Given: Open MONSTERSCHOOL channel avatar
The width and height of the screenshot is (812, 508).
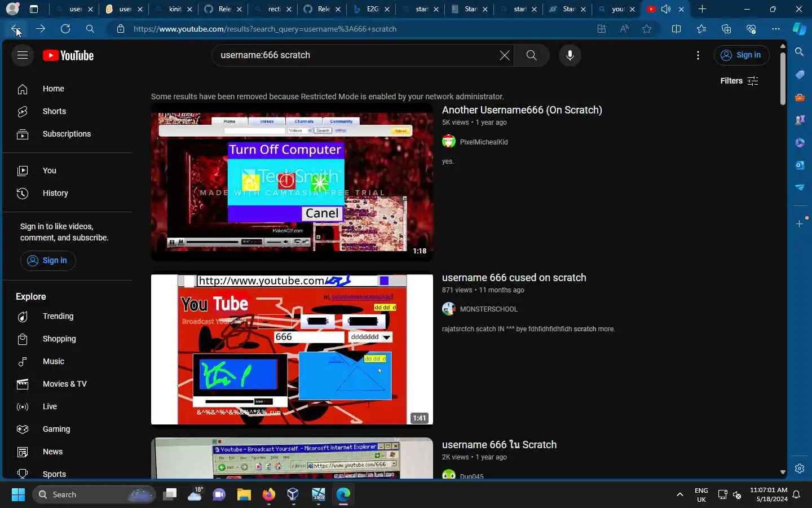Looking at the screenshot, I should click(449, 309).
